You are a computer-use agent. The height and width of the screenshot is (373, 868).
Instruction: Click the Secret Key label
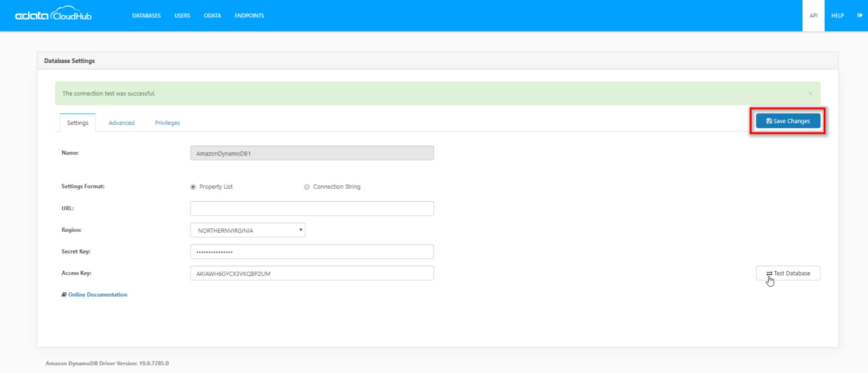[x=76, y=251]
